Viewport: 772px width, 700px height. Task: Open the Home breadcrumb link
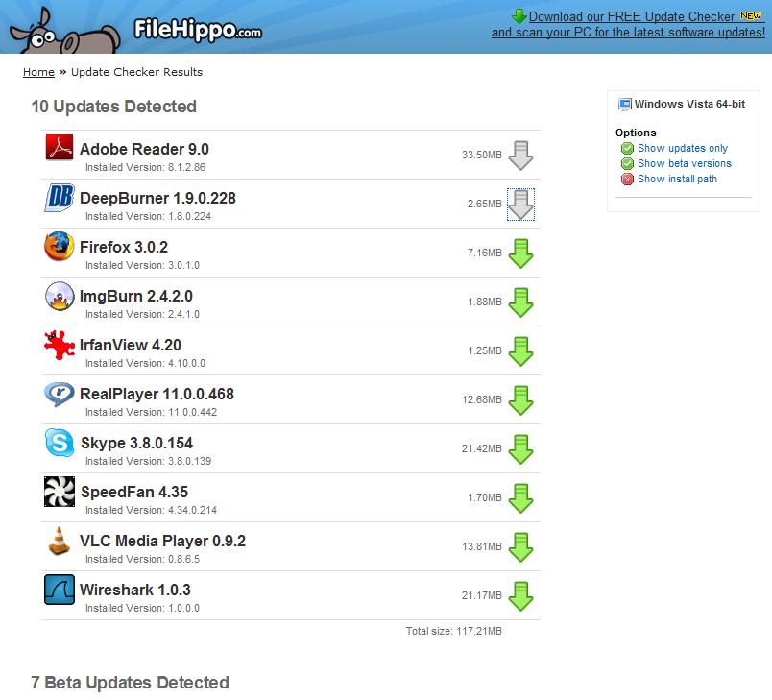[x=38, y=72]
